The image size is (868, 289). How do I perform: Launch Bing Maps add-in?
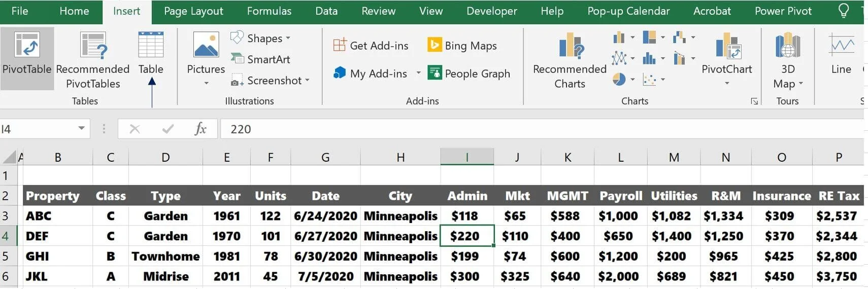tap(462, 46)
